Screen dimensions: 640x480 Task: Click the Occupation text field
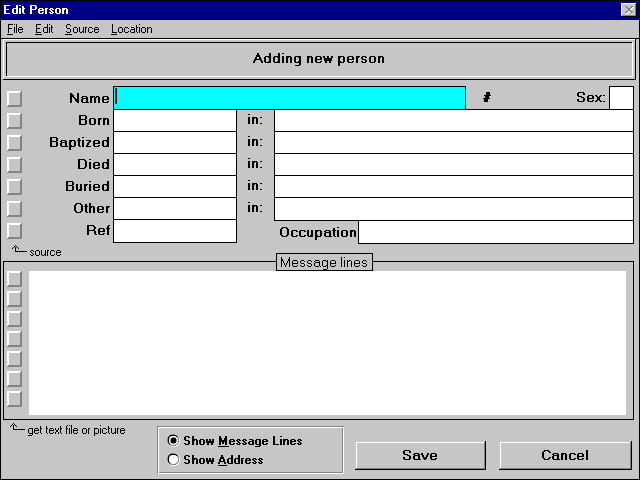pos(495,232)
